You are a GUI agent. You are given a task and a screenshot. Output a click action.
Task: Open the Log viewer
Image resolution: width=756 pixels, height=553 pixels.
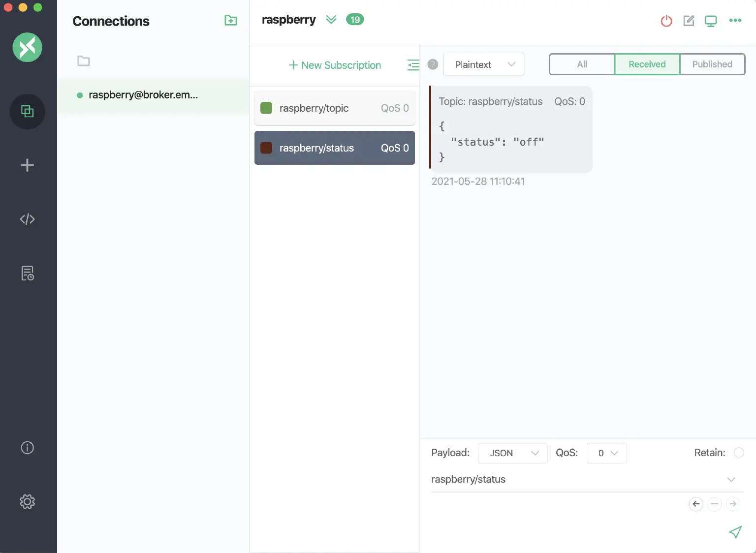(x=28, y=274)
